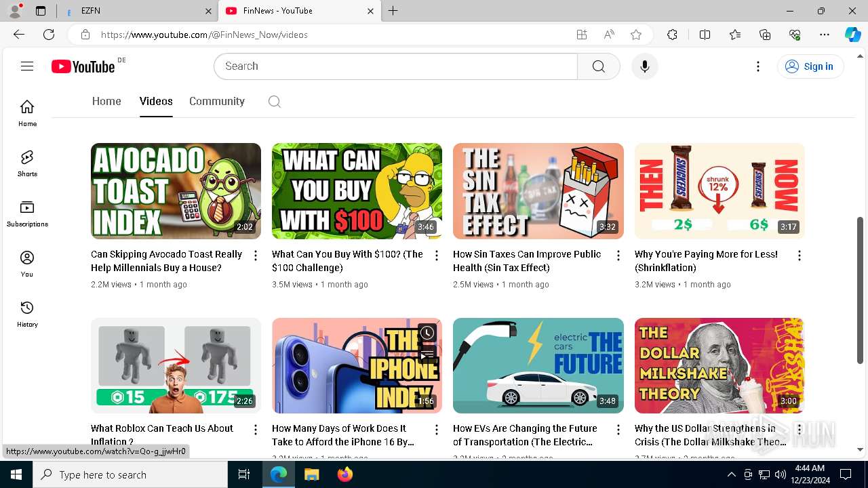
Task: Click the browser address bar URL
Action: click(204, 35)
